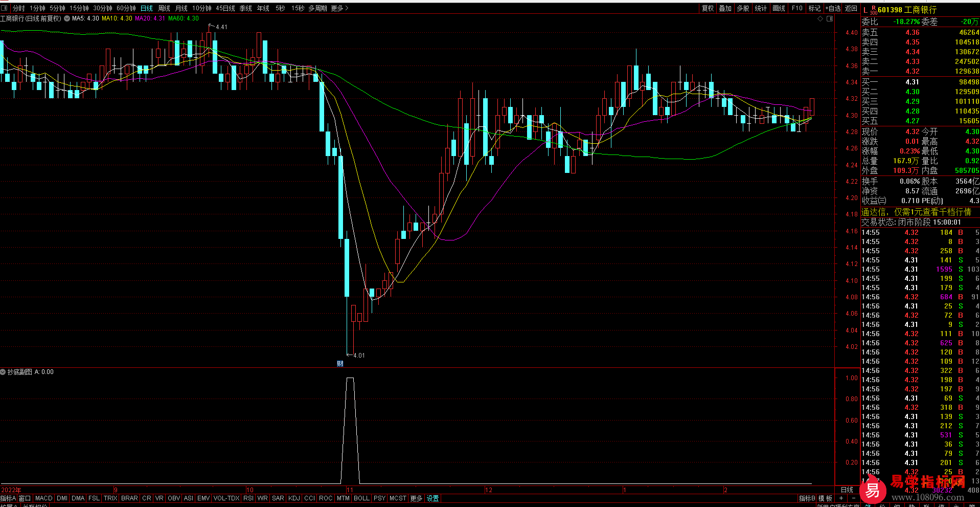
Task: Apply the TRIX indicator
Action: 110,498
